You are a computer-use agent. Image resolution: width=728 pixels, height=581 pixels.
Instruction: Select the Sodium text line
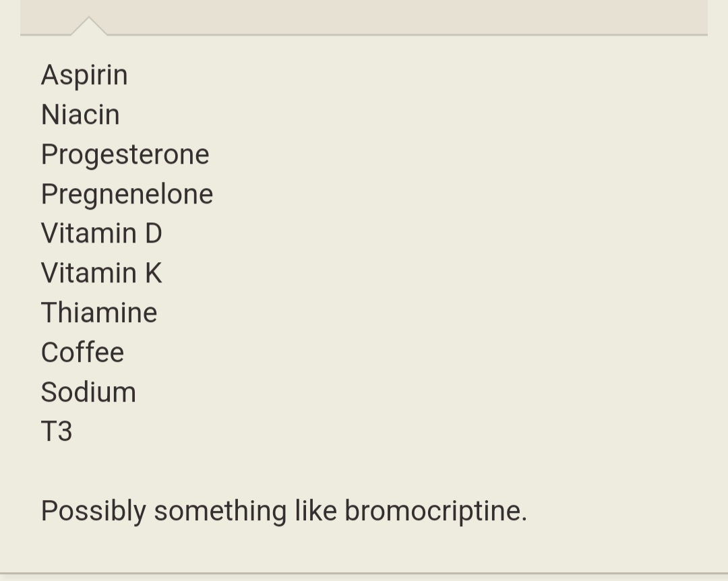point(89,392)
